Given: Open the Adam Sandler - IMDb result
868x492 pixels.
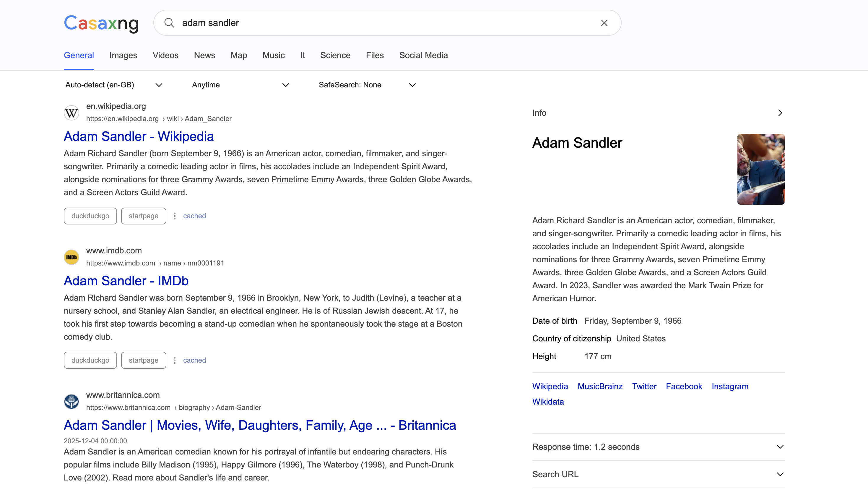Looking at the screenshot, I should pyautogui.click(x=126, y=281).
